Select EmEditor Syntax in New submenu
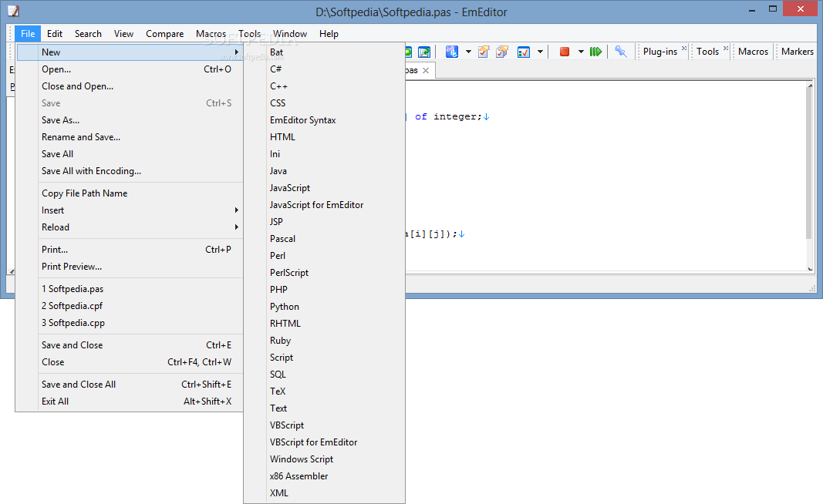 click(325, 120)
